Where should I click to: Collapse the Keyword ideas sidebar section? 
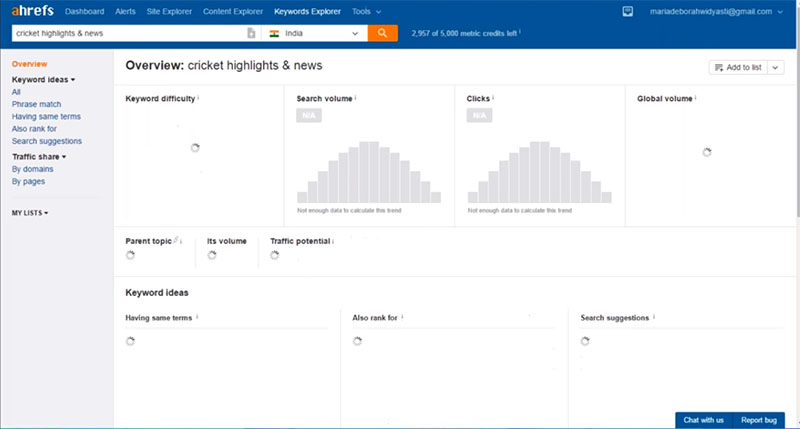[44, 78]
